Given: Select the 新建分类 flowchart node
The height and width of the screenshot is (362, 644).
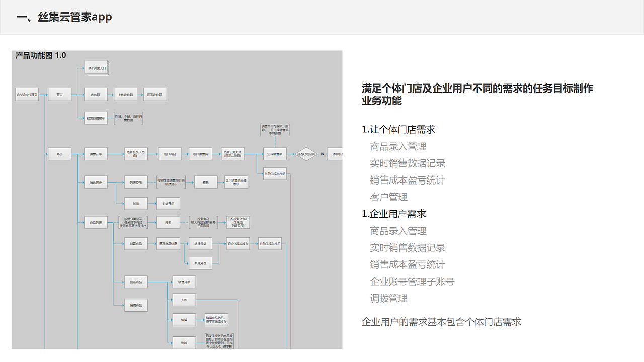Looking at the screenshot, I should [200, 263].
